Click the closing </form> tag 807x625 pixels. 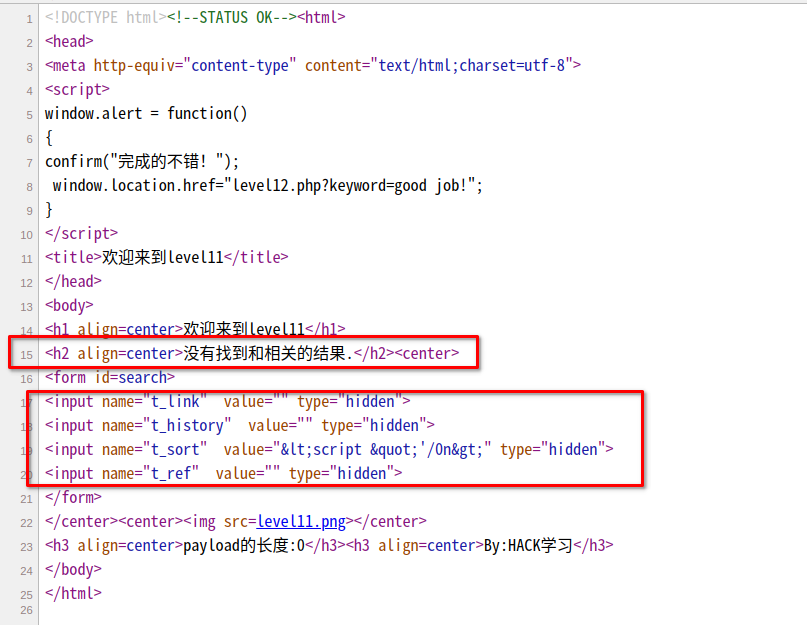coord(73,497)
